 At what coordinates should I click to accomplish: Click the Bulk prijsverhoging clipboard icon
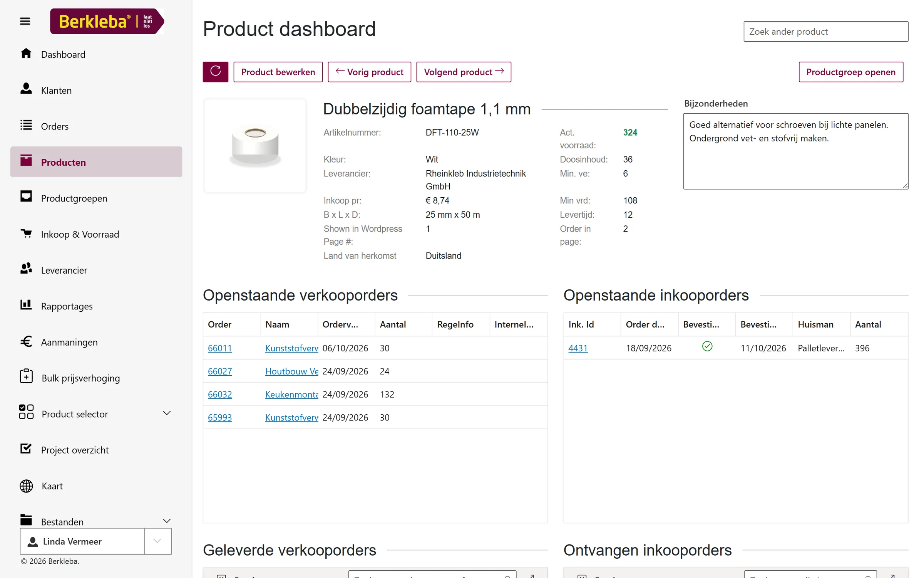26,376
